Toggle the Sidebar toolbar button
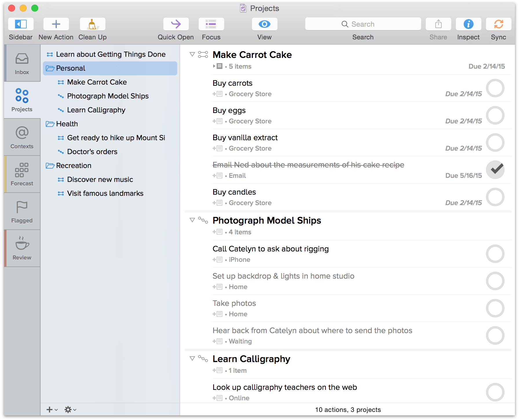 tap(21, 24)
